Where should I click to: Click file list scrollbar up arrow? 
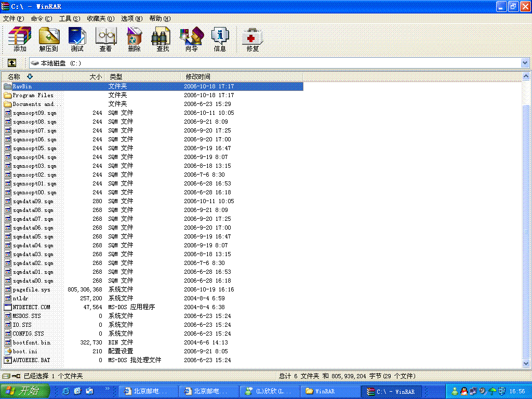pos(526,76)
